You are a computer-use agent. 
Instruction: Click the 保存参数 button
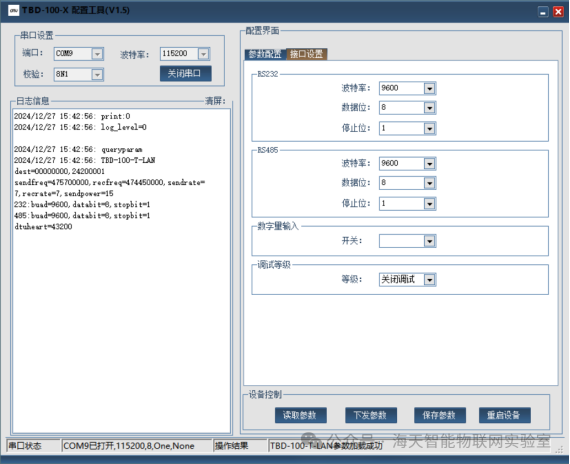coord(439,415)
